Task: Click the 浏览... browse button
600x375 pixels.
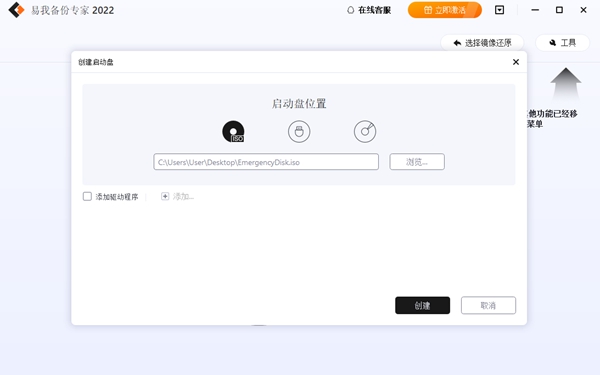Action: tap(417, 162)
